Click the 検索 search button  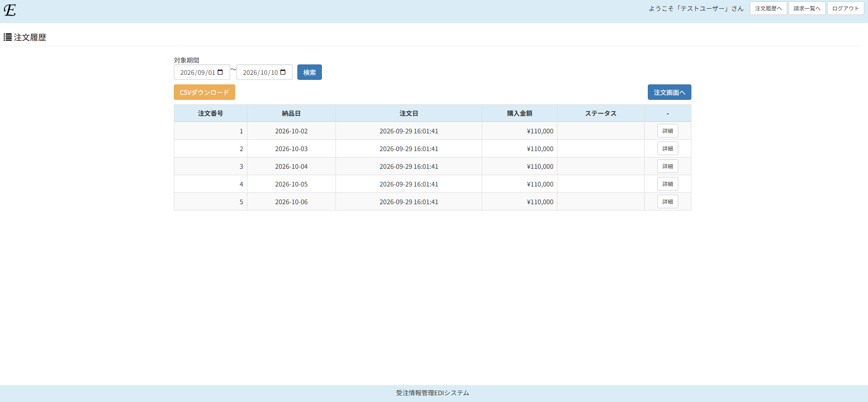pos(310,72)
